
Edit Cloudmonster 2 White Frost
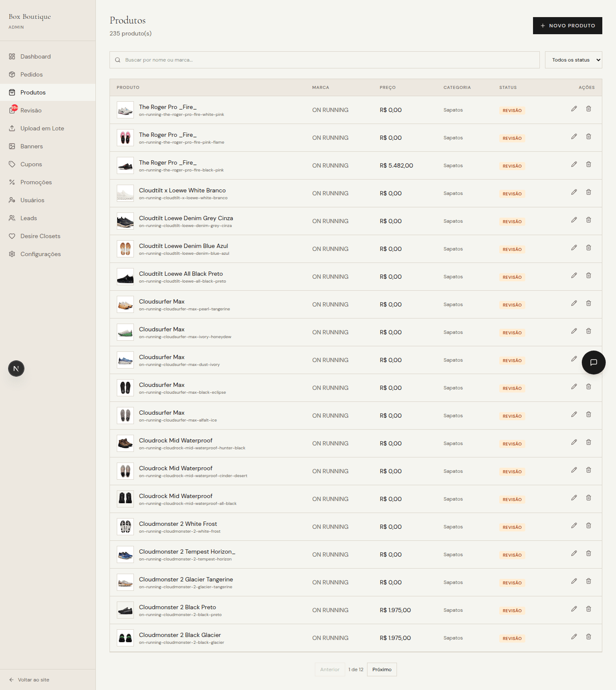[574, 525]
